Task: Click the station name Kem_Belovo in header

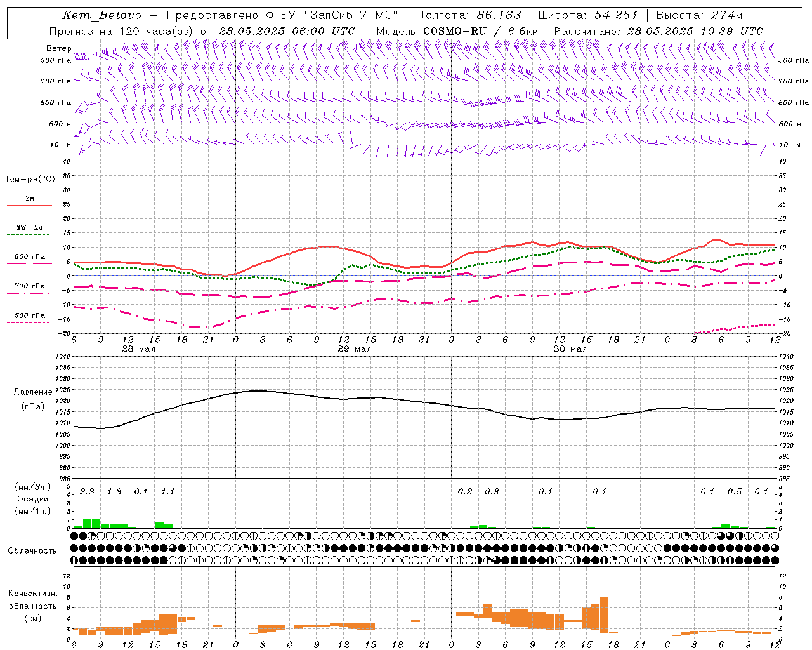Action: coord(101,15)
